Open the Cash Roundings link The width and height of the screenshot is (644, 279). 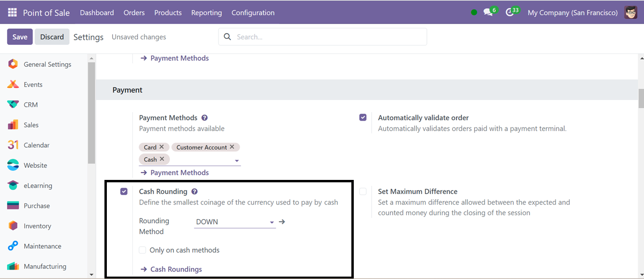(x=171, y=269)
